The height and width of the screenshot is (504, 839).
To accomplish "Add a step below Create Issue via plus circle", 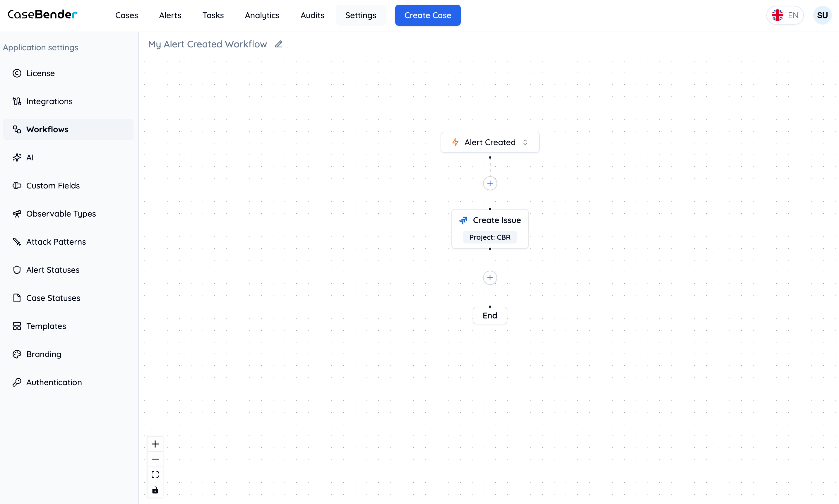I will tap(489, 277).
